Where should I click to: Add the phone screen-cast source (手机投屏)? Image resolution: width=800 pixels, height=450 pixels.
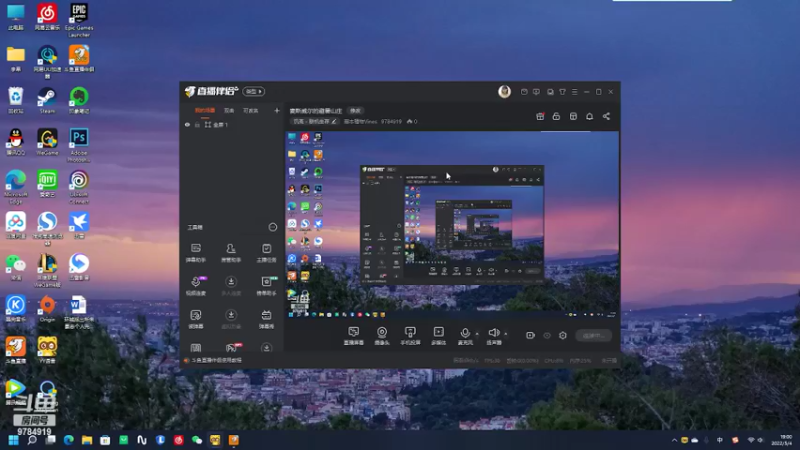[x=410, y=336]
